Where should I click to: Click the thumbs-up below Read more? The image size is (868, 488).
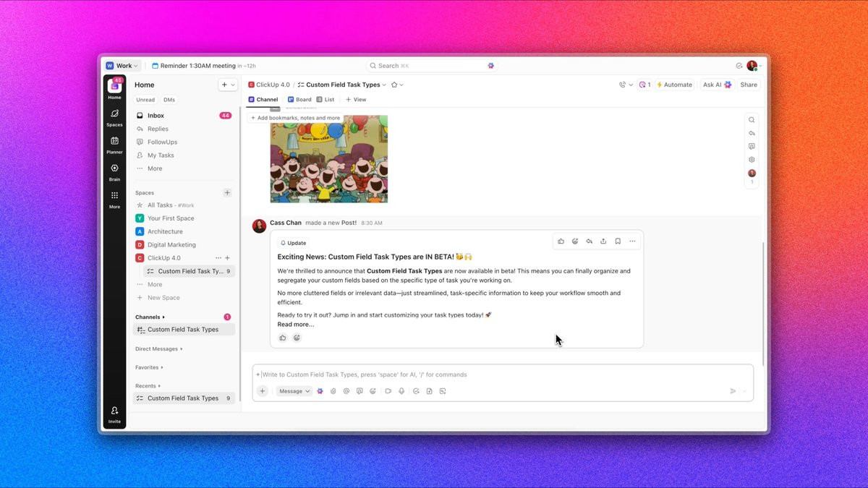point(283,338)
